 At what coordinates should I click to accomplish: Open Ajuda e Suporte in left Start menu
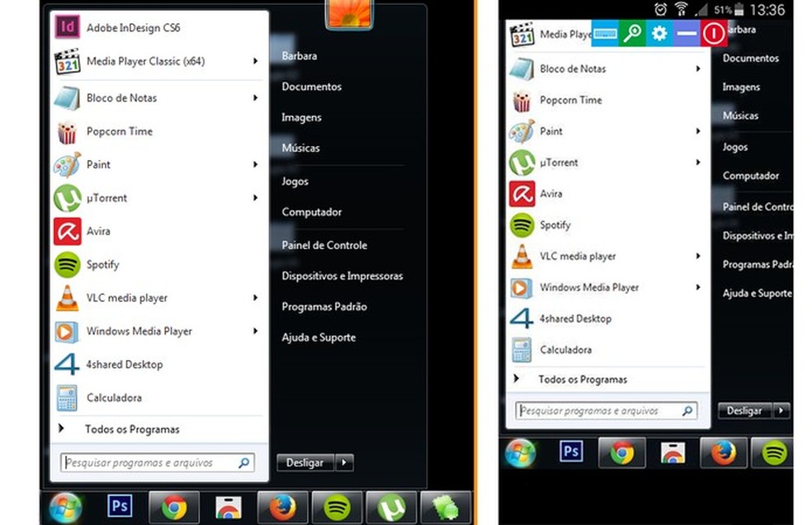point(319,338)
